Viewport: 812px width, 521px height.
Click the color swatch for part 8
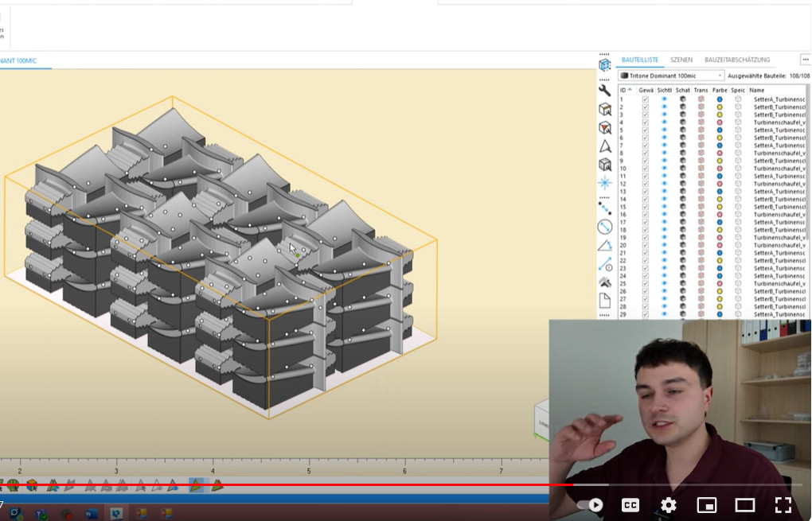click(x=720, y=153)
